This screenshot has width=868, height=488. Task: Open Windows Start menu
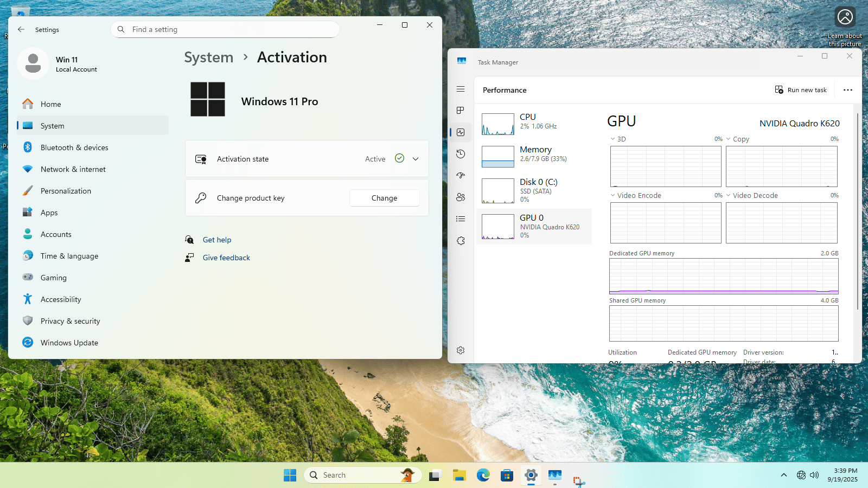[x=290, y=475]
